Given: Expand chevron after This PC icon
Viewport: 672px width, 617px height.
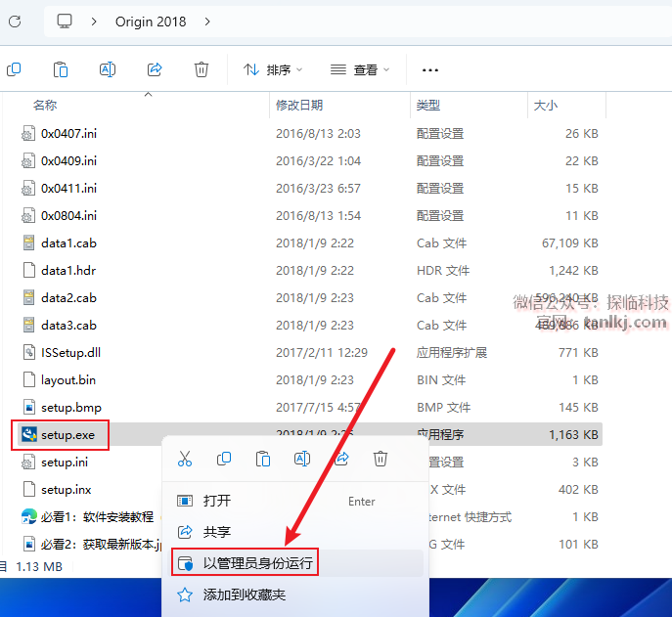Looking at the screenshot, I should pos(94,22).
